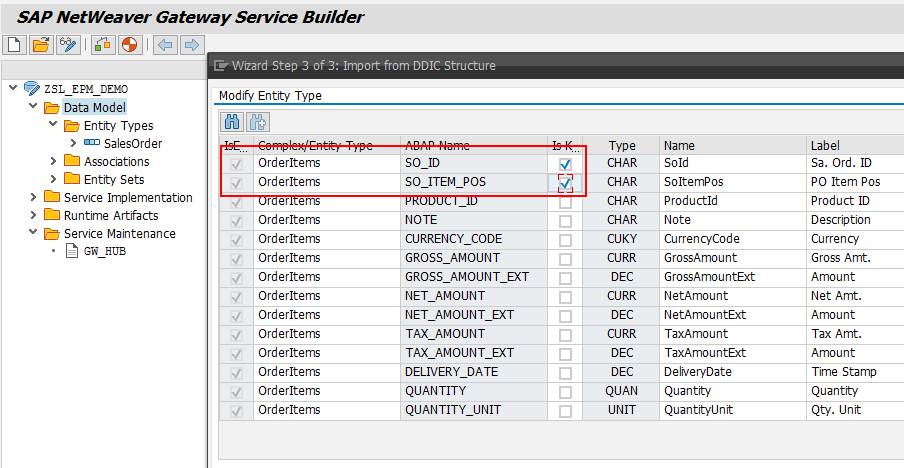Click the Service Implementation folder icon

pos(52,197)
